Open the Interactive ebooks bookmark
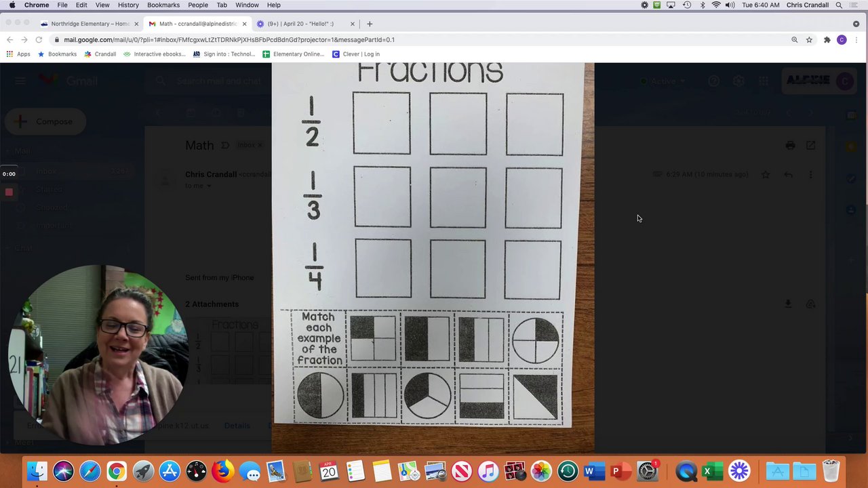The height and width of the screenshot is (488, 868). point(155,54)
